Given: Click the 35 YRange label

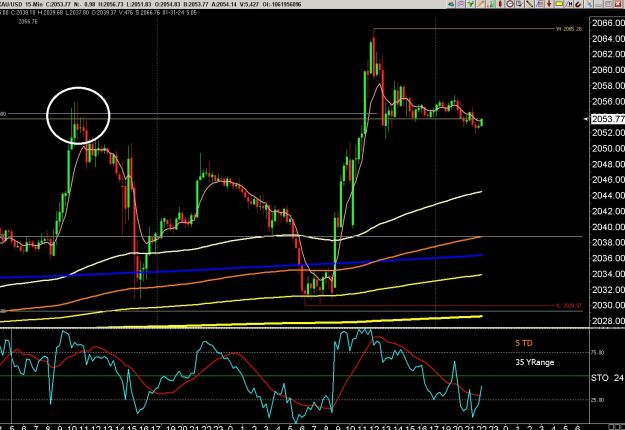Looking at the screenshot, I should 535,362.
